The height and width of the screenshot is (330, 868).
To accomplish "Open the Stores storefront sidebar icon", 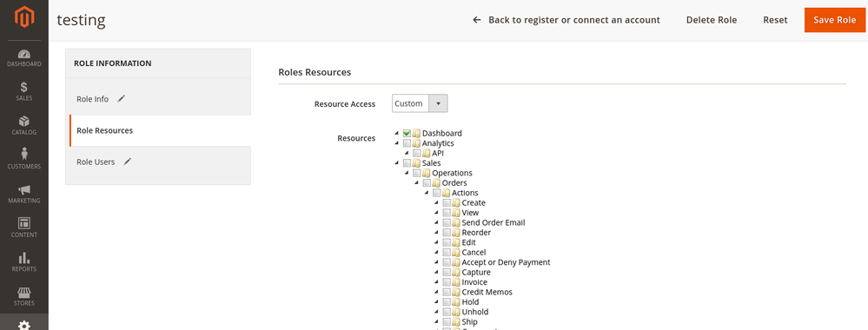I will pos(24,292).
